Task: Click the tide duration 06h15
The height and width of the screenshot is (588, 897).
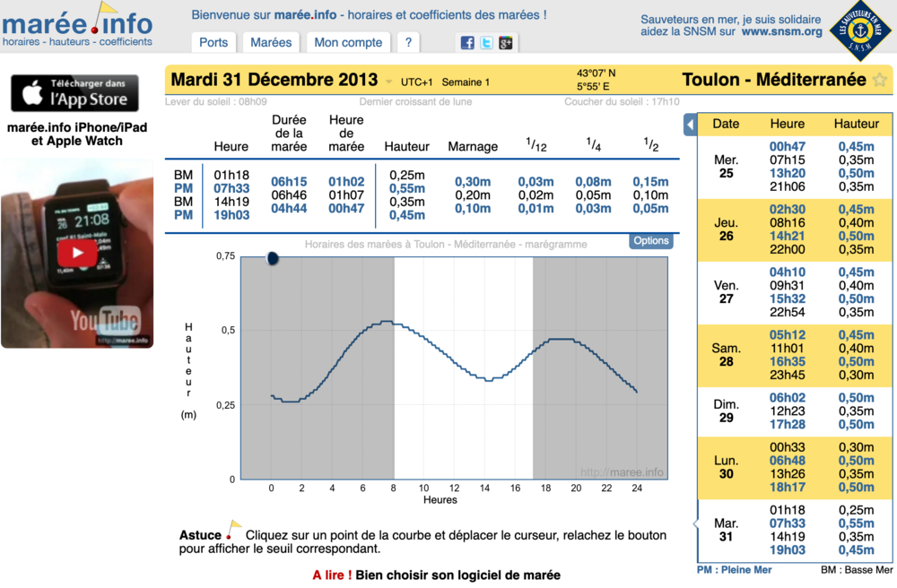Action: [289, 182]
